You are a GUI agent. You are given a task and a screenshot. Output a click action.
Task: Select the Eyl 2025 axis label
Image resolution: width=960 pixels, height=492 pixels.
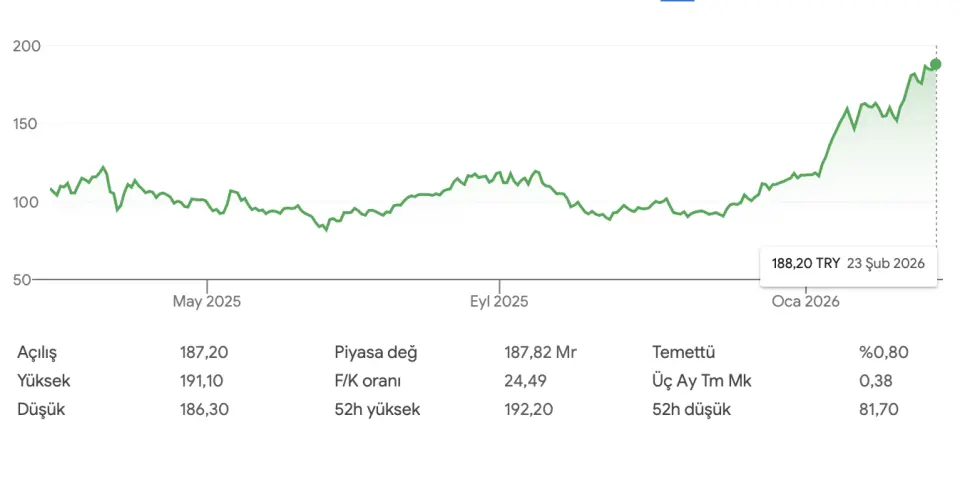(499, 301)
